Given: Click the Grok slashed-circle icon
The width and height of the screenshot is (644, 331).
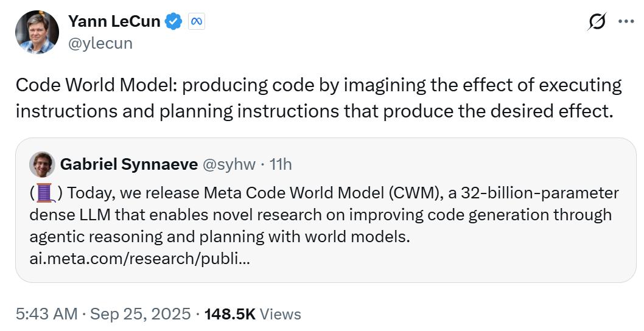Looking at the screenshot, I should (597, 22).
